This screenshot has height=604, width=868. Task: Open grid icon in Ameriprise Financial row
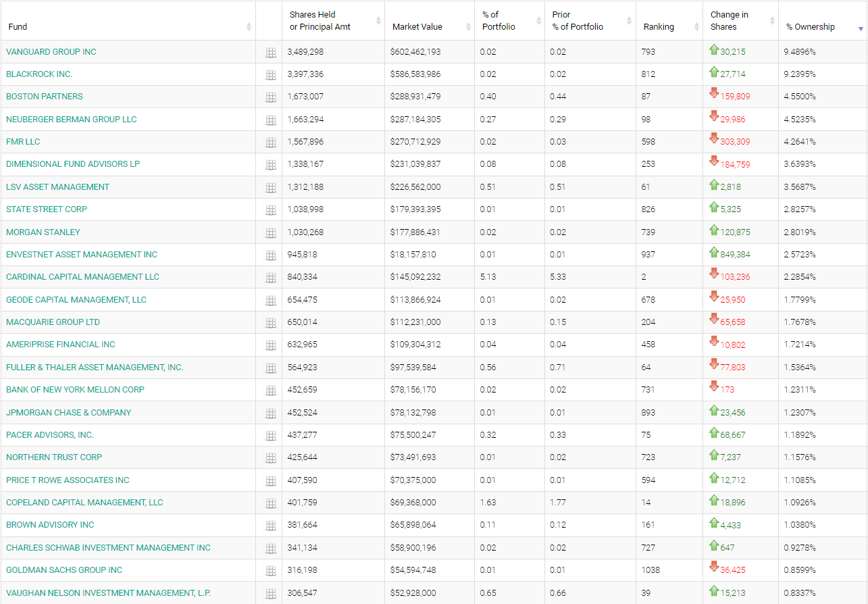click(271, 345)
